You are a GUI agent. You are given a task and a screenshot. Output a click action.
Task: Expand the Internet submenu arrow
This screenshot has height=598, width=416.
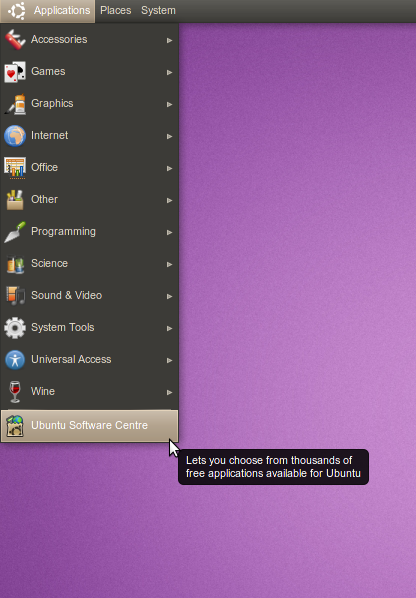click(170, 136)
